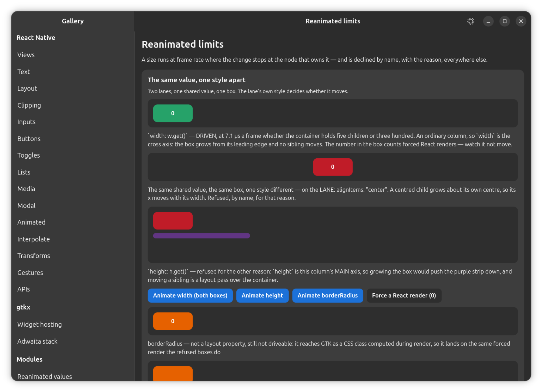This screenshot has width=542, height=392.
Task: Click the 'React Native' sidebar heading
Action: pyautogui.click(x=36, y=38)
